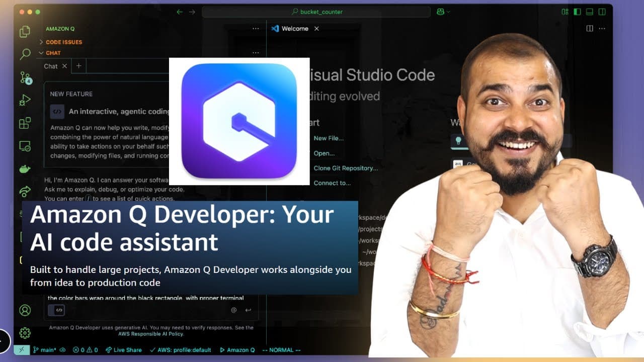
Task: Add a new chat tab with plus
Action: (x=78, y=66)
